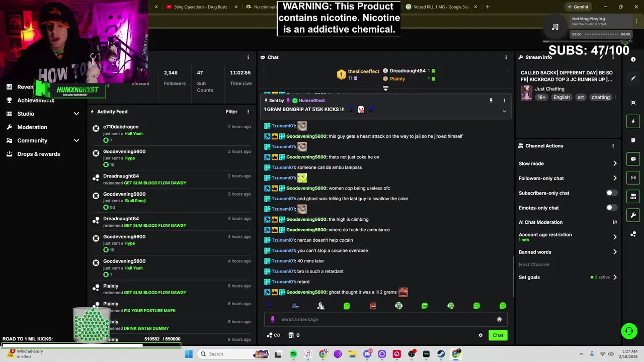
Task: Click thesliceeffect in chat leaderboard
Action: coord(363,71)
